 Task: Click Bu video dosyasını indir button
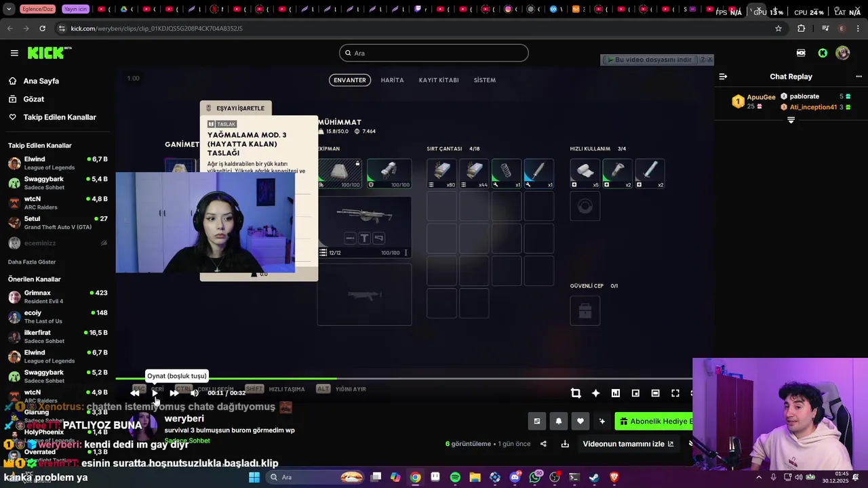[x=650, y=60]
